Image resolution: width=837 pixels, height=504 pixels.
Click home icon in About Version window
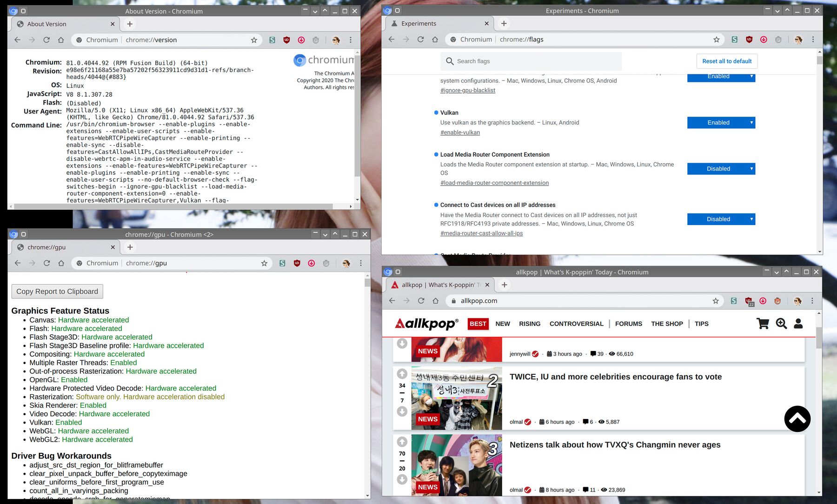tap(61, 40)
